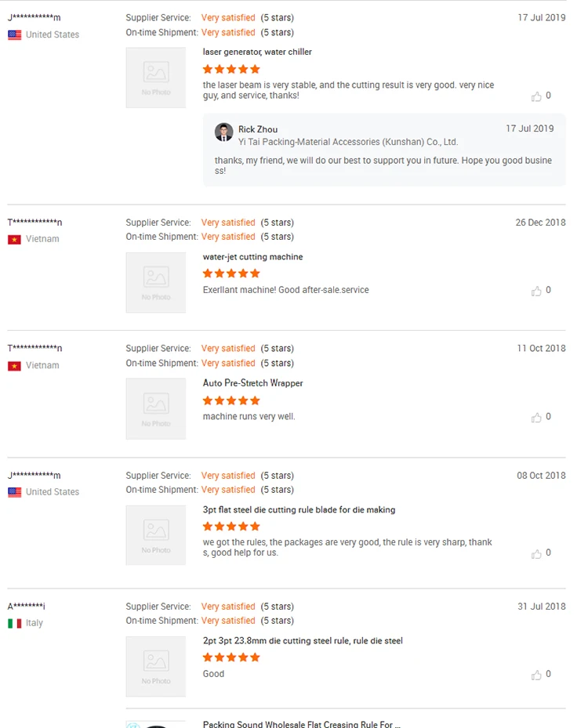Screen dimensions: 588x728
Task: Open photo placeholder for water-jet cutting machine
Action: click(156, 282)
